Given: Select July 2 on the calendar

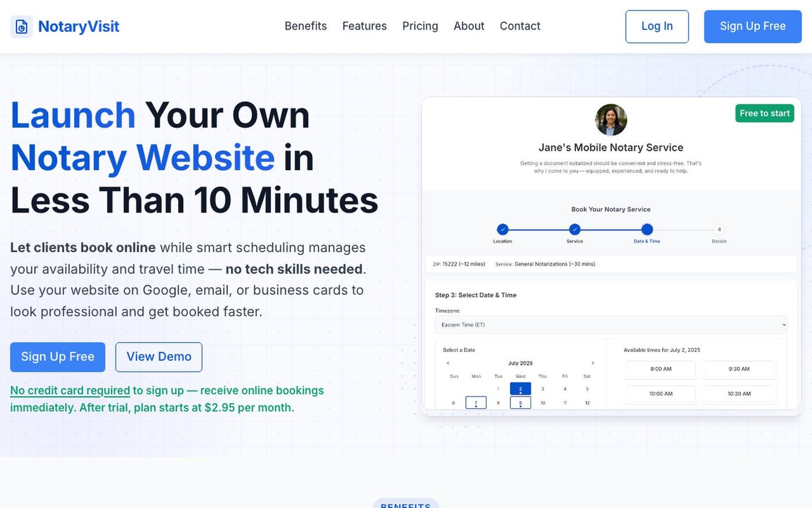Looking at the screenshot, I should [520, 389].
